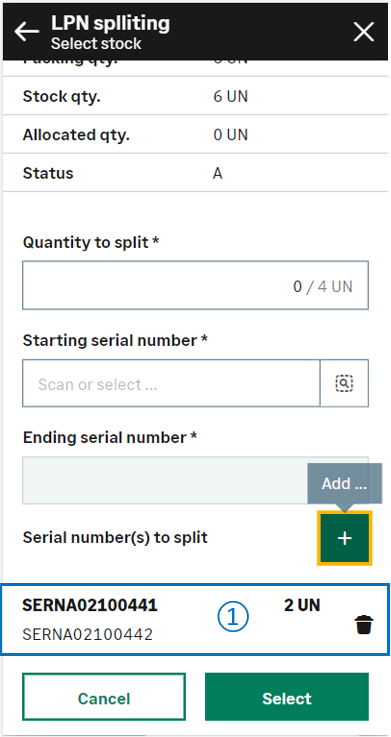Go back using the left arrow icon
391x737 pixels.
click(x=27, y=31)
